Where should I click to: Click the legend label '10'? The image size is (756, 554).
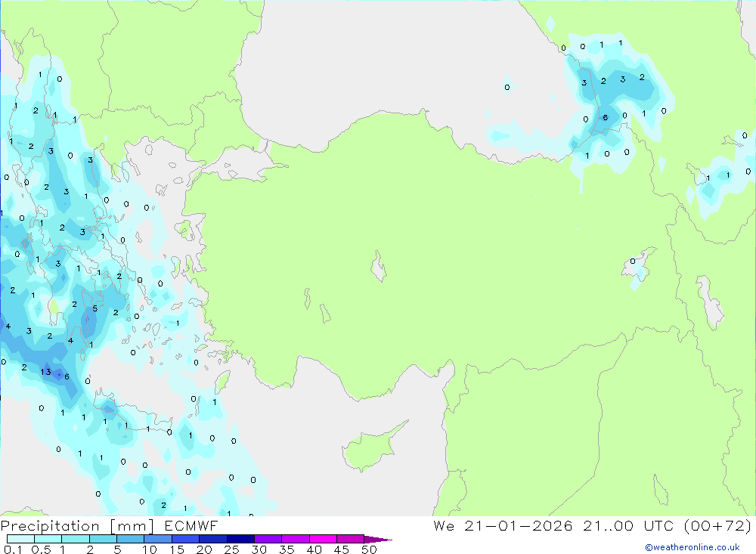point(150,549)
